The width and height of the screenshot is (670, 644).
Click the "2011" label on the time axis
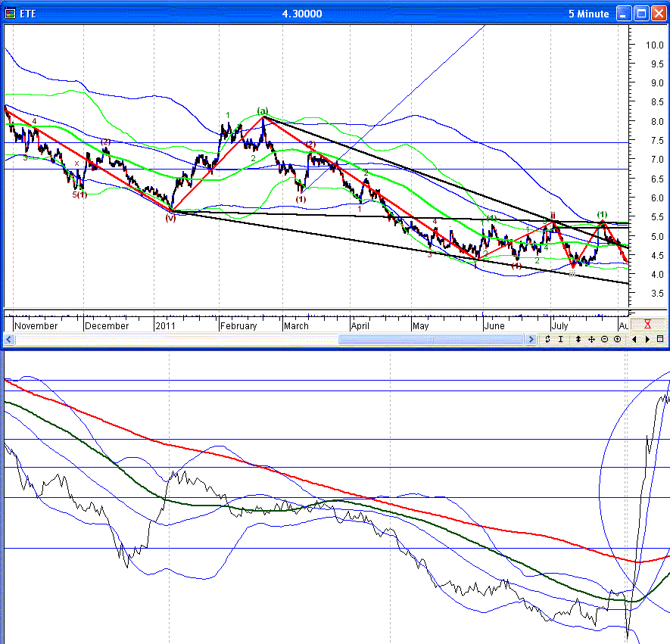point(165,326)
